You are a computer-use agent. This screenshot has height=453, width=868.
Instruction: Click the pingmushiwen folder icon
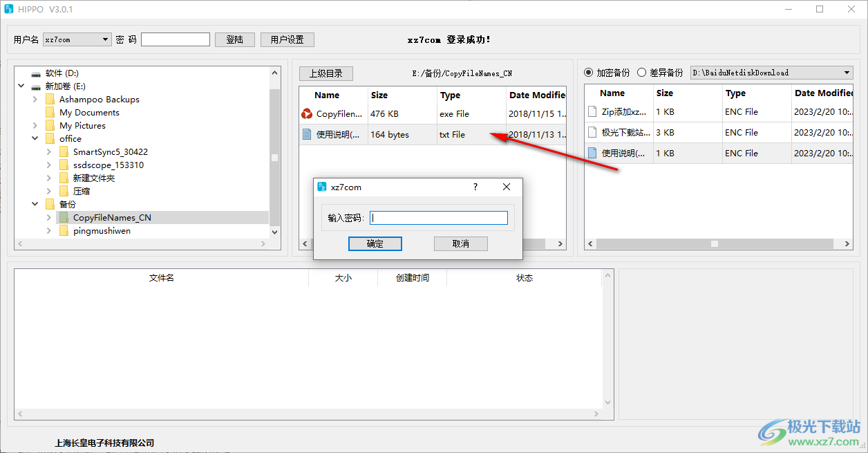(x=64, y=231)
